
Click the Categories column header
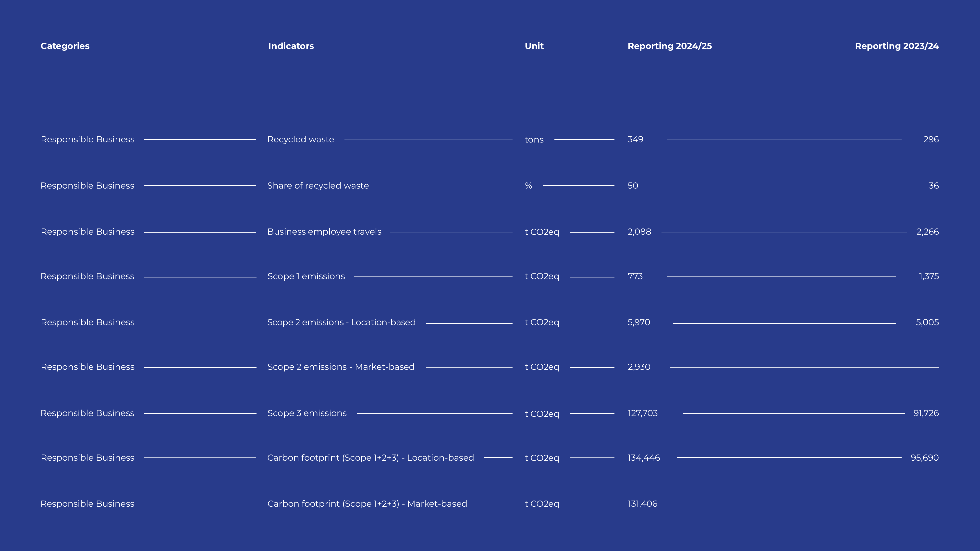pyautogui.click(x=65, y=46)
